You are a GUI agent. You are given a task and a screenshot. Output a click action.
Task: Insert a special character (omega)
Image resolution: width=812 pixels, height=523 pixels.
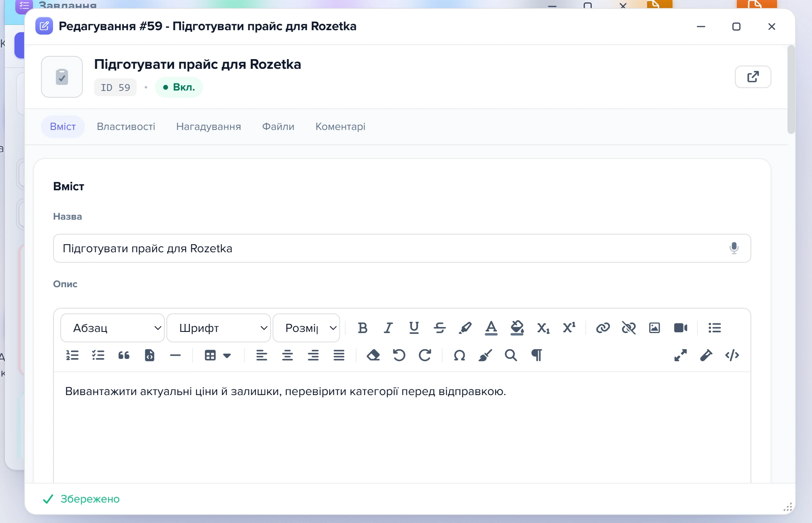tap(459, 355)
